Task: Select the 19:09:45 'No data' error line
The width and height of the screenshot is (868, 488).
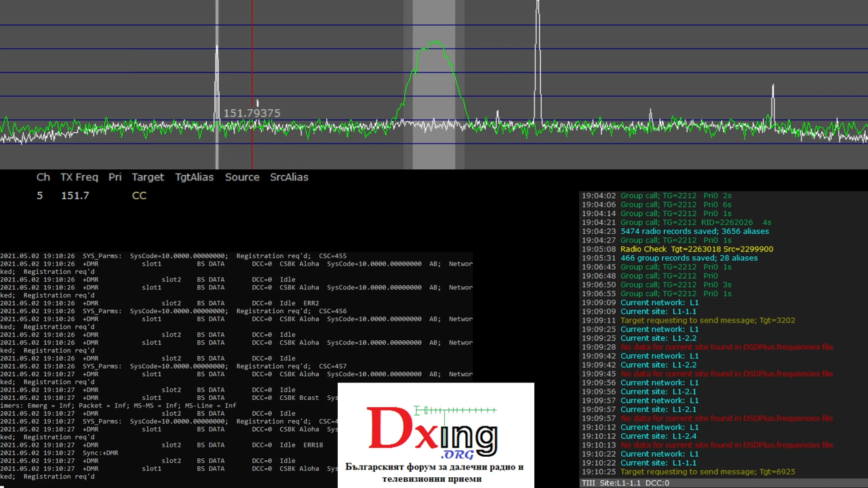Action: point(707,373)
